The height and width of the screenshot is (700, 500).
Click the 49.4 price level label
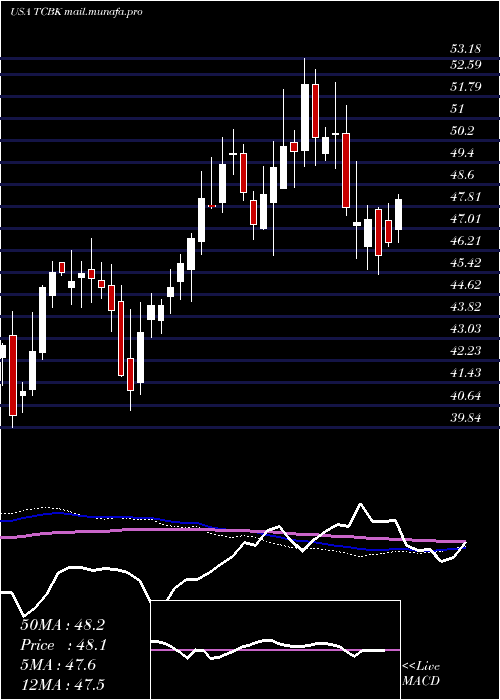462,153
